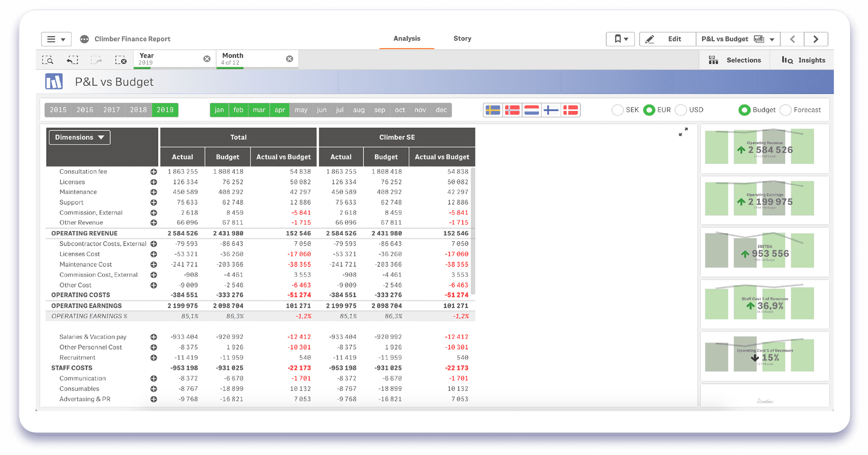Select Budget comparison option
Image resolution: width=868 pixels, height=455 pixels.
point(745,110)
